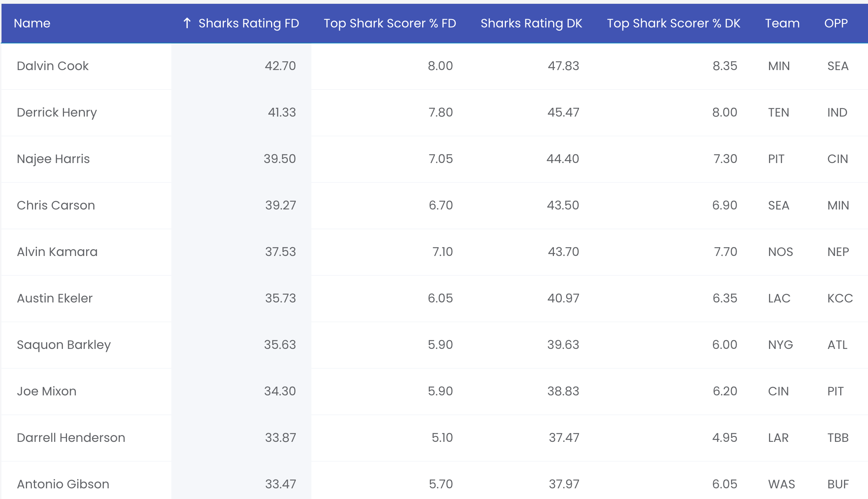
Task: Click Austin Ekeler's FD rating 35.73
Action: tap(281, 298)
